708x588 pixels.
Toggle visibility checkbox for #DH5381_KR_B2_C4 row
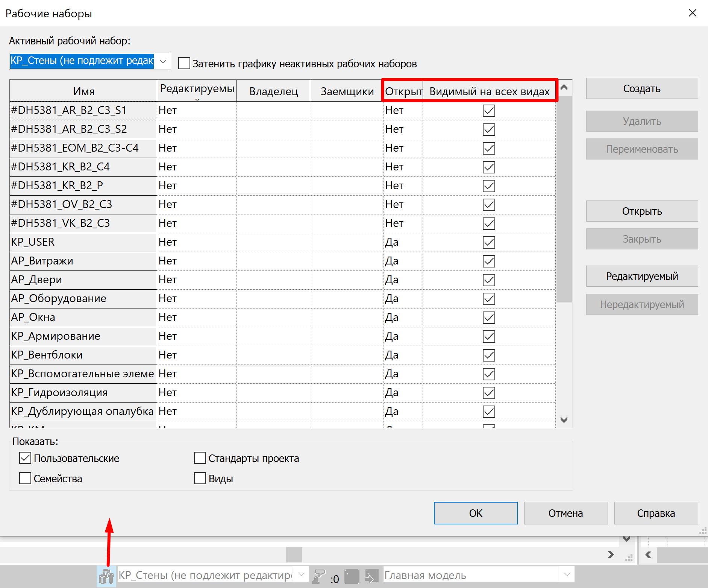[489, 167]
